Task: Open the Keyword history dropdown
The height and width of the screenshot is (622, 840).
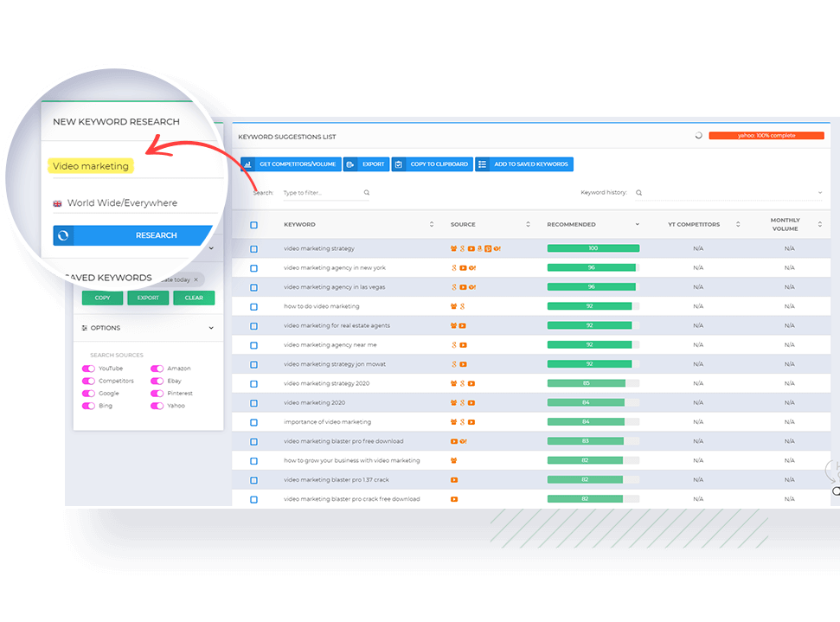Action: [819, 193]
